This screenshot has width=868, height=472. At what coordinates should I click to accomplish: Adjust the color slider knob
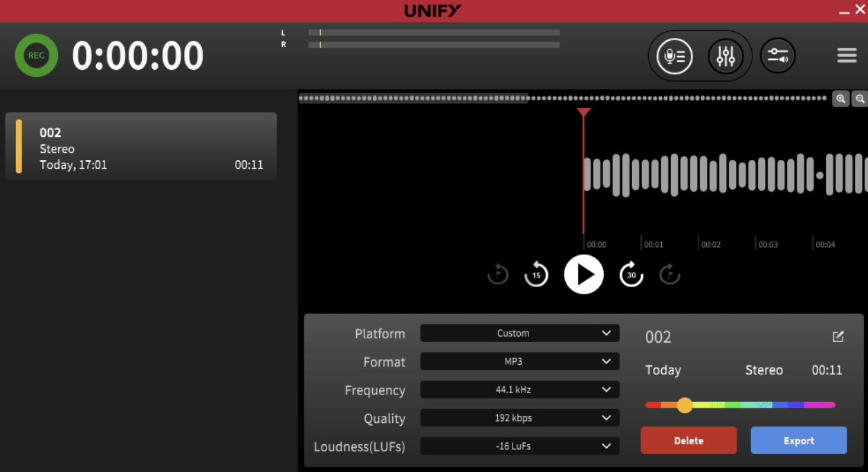point(685,405)
